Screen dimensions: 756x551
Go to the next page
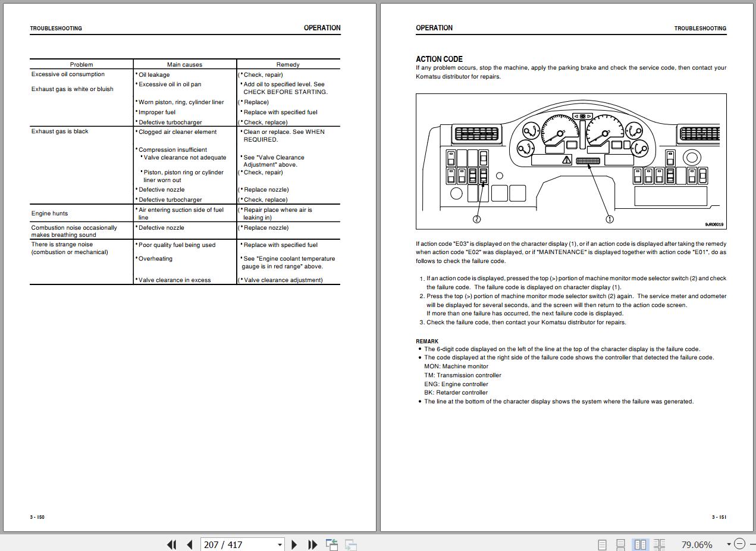tap(294, 544)
